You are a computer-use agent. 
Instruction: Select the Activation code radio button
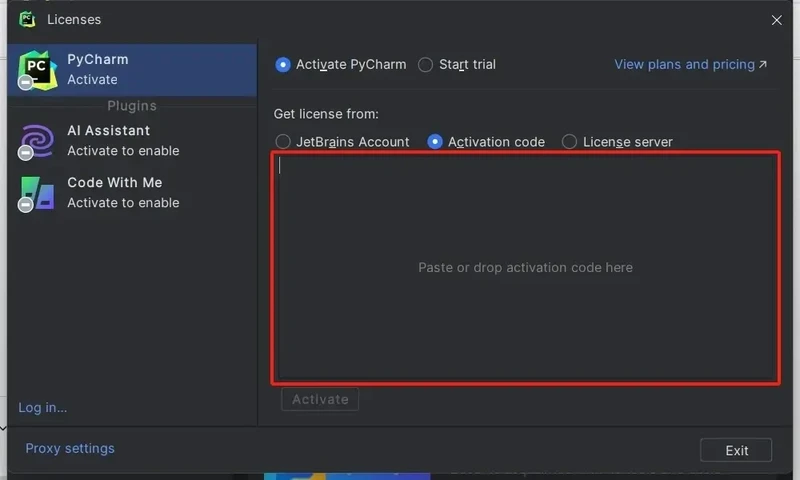click(x=435, y=142)
